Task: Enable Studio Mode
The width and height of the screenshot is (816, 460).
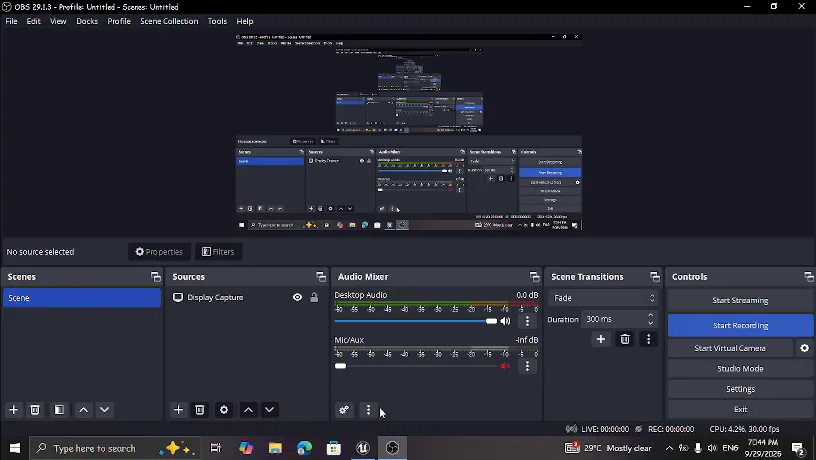Action: [740, 368]
